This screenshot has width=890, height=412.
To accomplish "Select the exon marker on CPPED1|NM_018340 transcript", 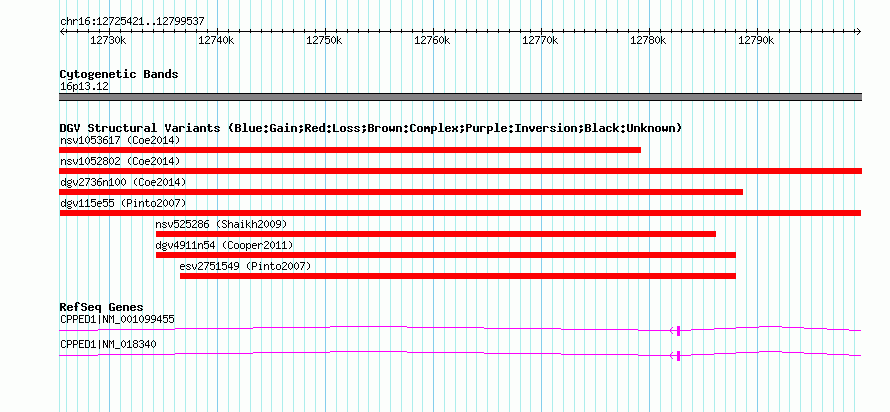I will (x=678, y=355).
